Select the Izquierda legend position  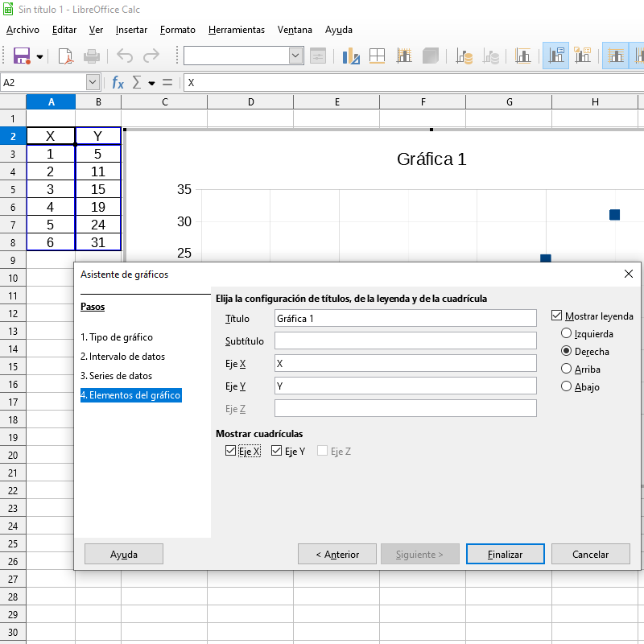[x=566, y=333]
